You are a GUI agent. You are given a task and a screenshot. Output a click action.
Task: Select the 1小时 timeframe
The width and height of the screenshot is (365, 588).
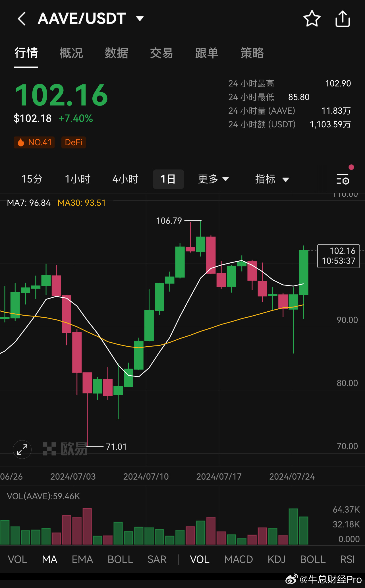pos(78,179)
